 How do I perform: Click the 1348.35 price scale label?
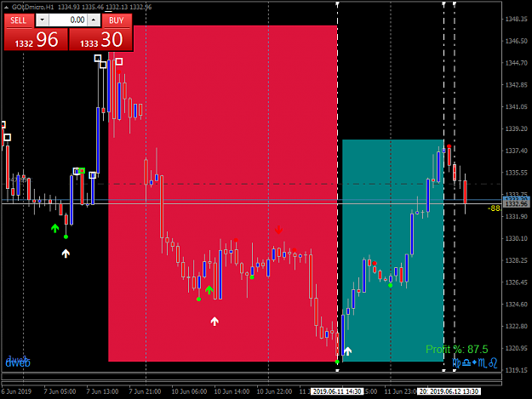[x=517, y=19]
